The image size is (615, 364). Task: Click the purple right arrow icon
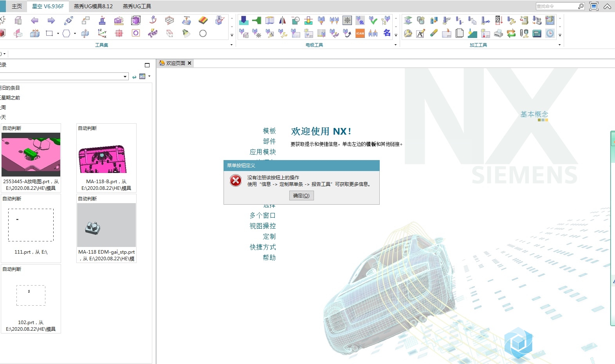click(51, 20)
